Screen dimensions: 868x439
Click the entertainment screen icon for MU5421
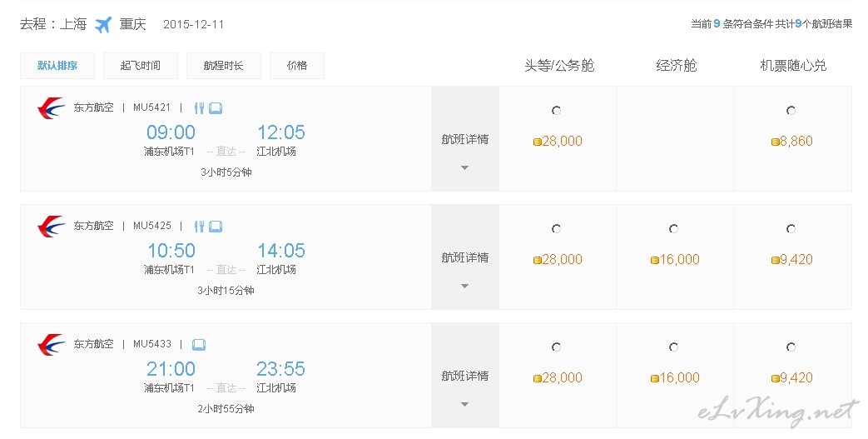216,108
